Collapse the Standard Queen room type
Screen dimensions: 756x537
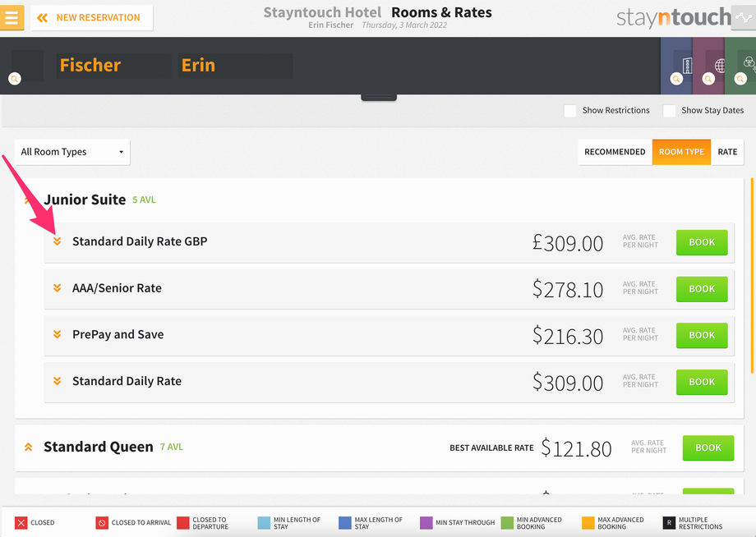(x=29, y=447)
